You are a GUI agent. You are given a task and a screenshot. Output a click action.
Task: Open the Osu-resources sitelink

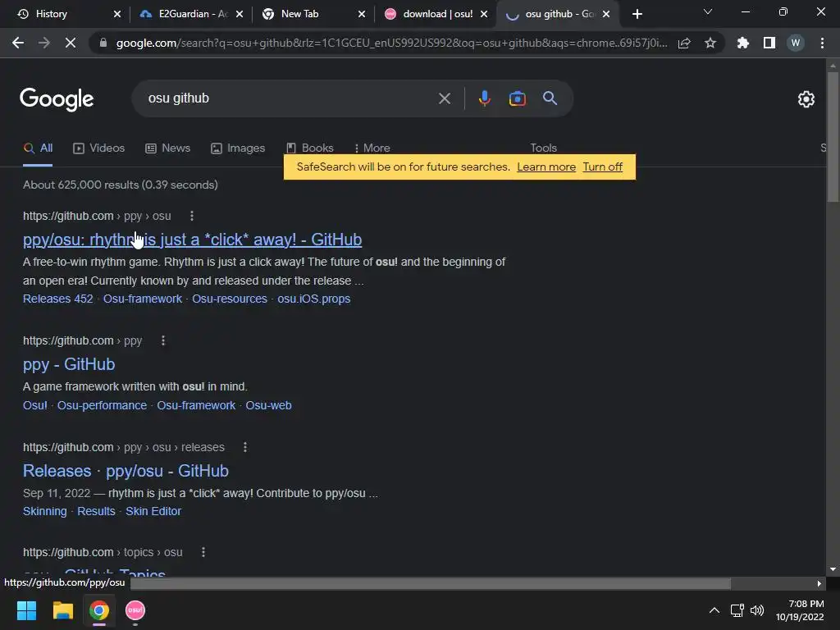point(230,299)
